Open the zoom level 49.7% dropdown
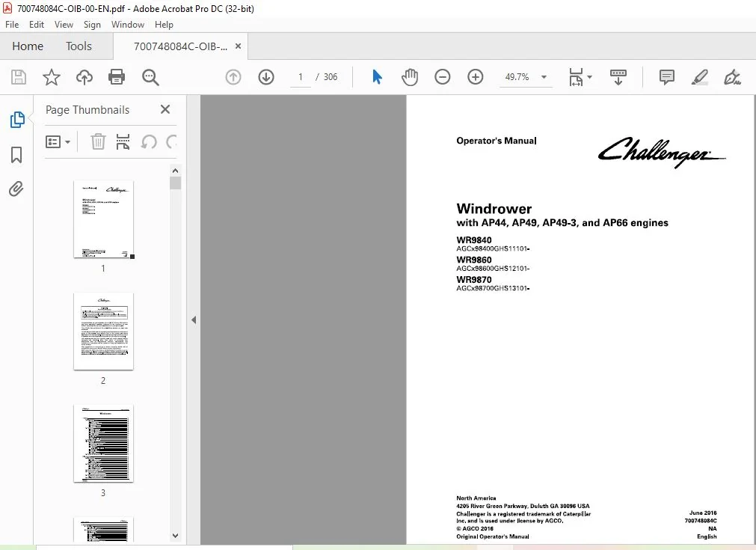Viewport: 756px width, 550px height. [x=544, y=77]
